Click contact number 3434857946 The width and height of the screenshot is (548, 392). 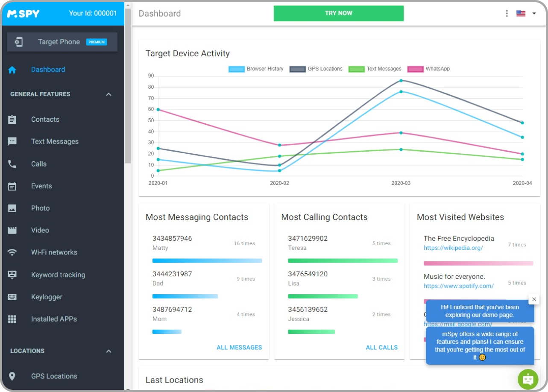172,238
